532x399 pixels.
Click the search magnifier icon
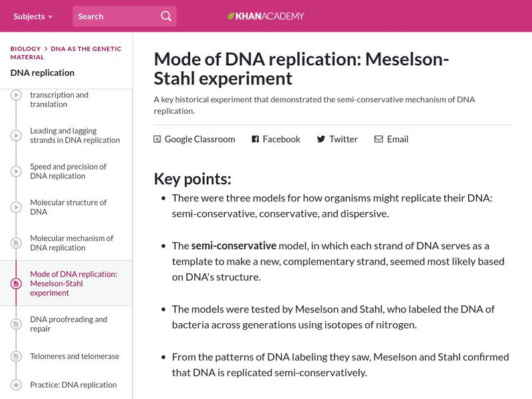point(166,15)
